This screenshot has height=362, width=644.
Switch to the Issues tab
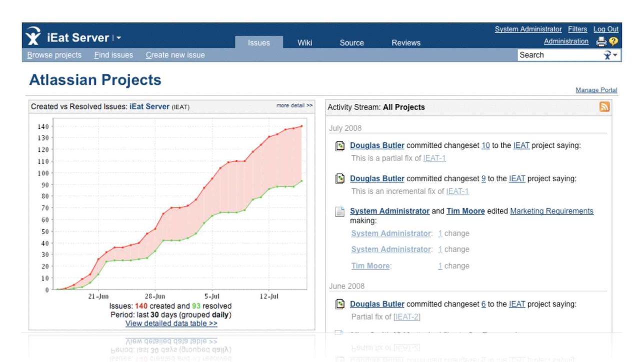258,42
